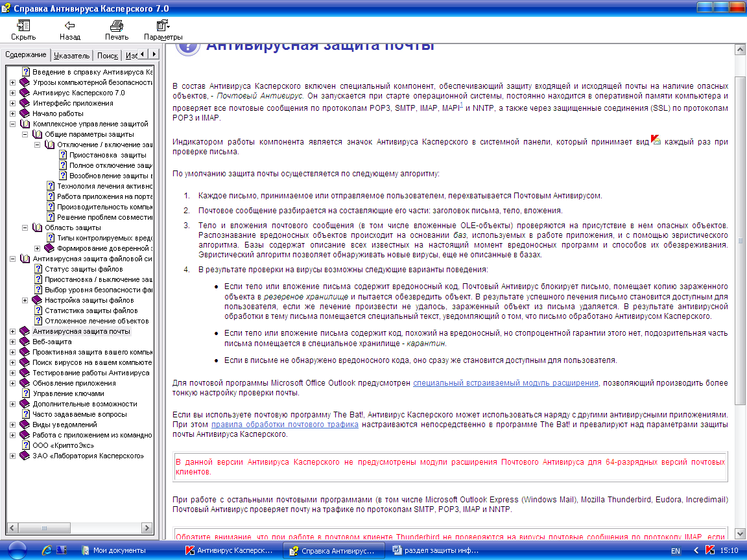Open the MAPI footnote superscript 1
Image resolution: width=747 pixels, height=560 pixels.
(462, 105)
